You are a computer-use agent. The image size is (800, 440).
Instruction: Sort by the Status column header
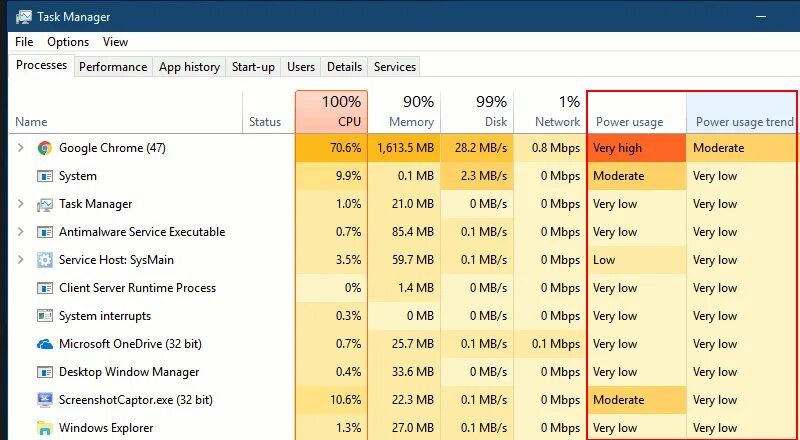[268, 112]
